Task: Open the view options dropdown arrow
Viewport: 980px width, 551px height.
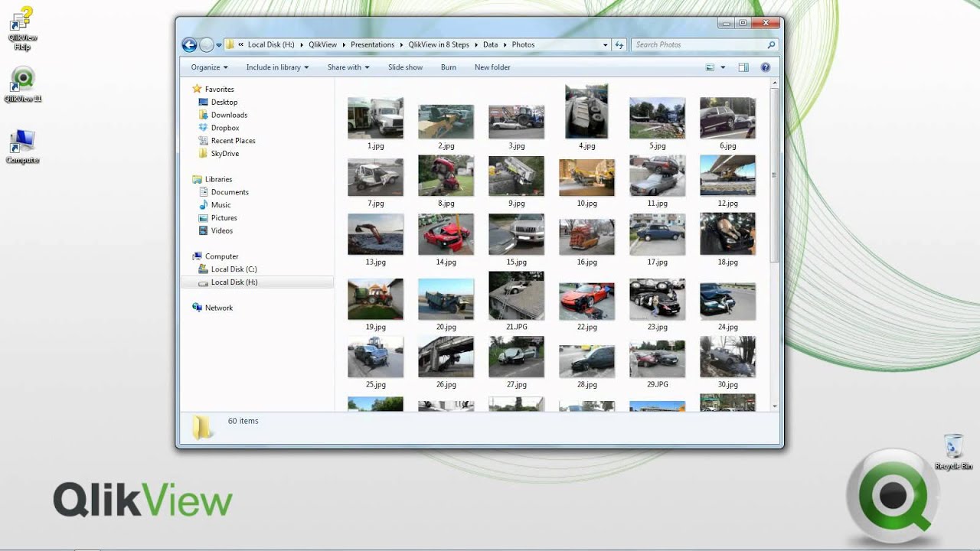Action: pos(722,67)
